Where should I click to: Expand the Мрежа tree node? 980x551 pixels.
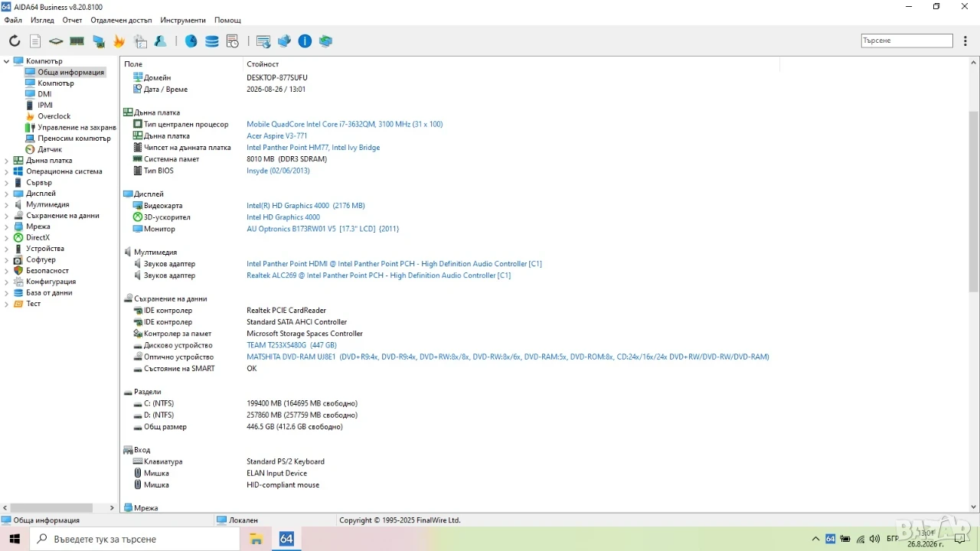click(x=7, y=227)
